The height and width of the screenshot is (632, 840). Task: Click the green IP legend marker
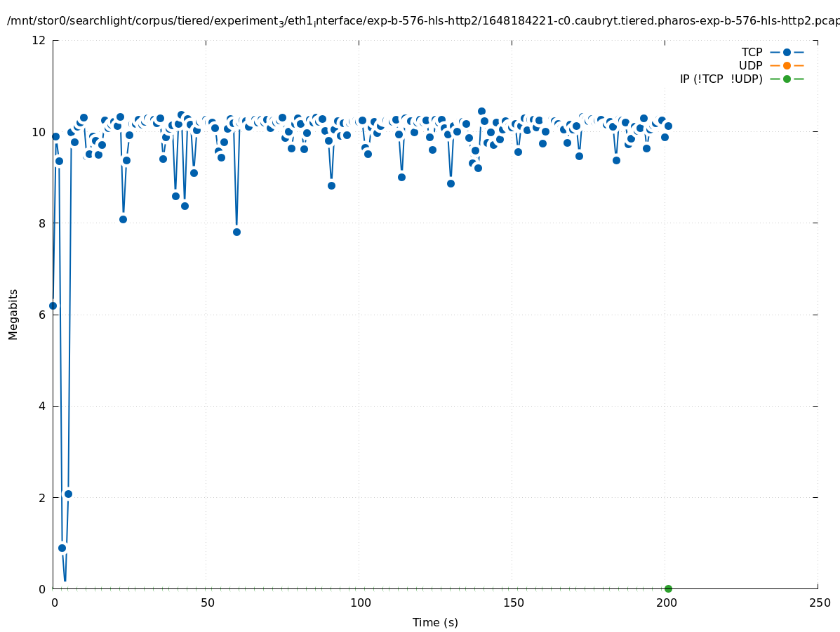point(787,79)
